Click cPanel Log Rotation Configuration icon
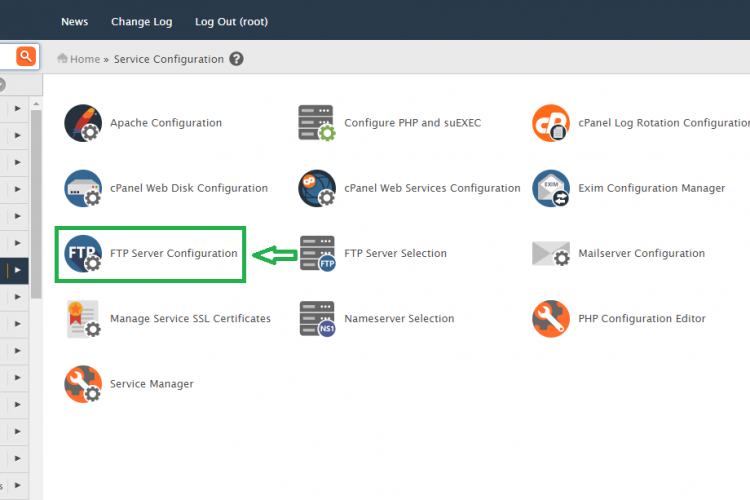Screen dimensions: 750x500 [551, 123]
